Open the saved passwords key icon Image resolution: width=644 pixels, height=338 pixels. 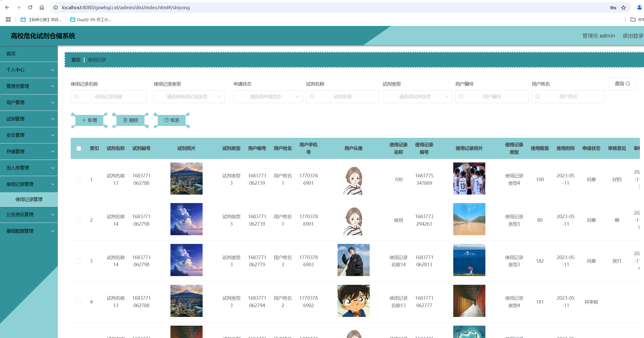coord(613,7)
